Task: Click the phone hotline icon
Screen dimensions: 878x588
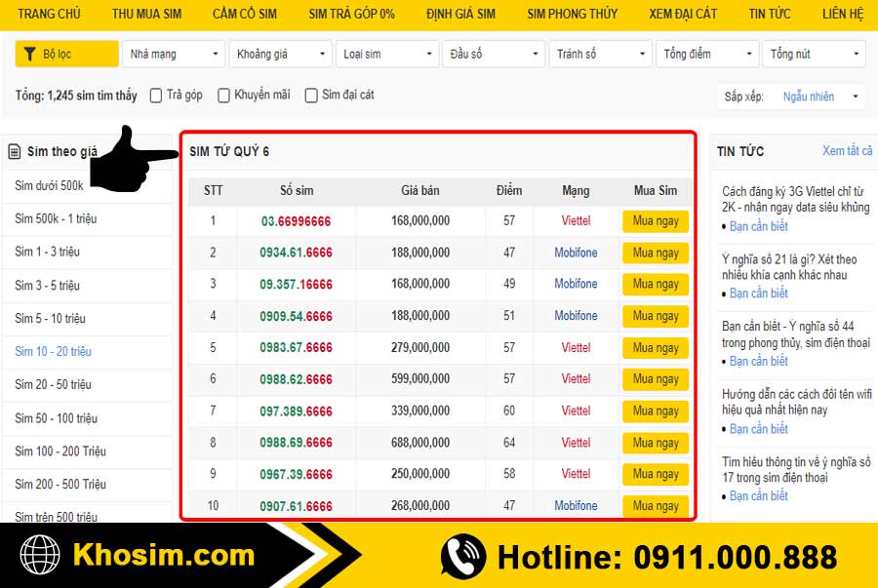Action: (x=462, y=557)
